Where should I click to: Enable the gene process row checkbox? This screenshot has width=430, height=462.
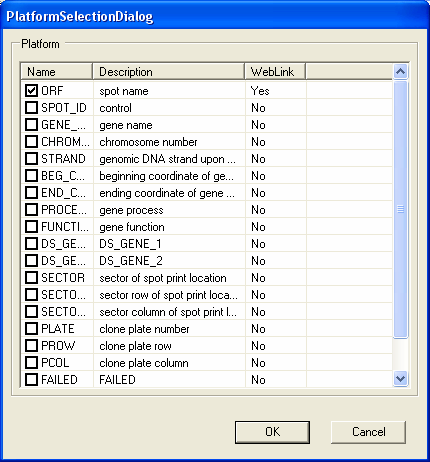(x=31, y=210)
